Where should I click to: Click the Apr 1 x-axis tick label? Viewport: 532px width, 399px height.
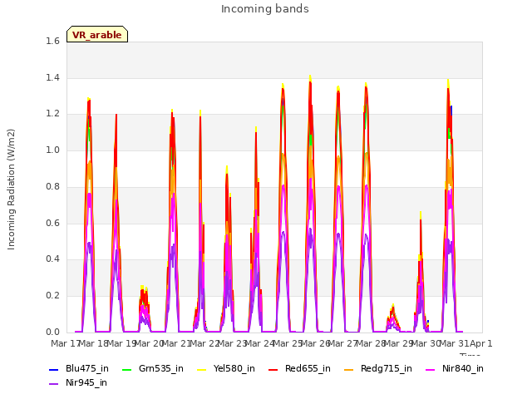(x=480, y=343)
